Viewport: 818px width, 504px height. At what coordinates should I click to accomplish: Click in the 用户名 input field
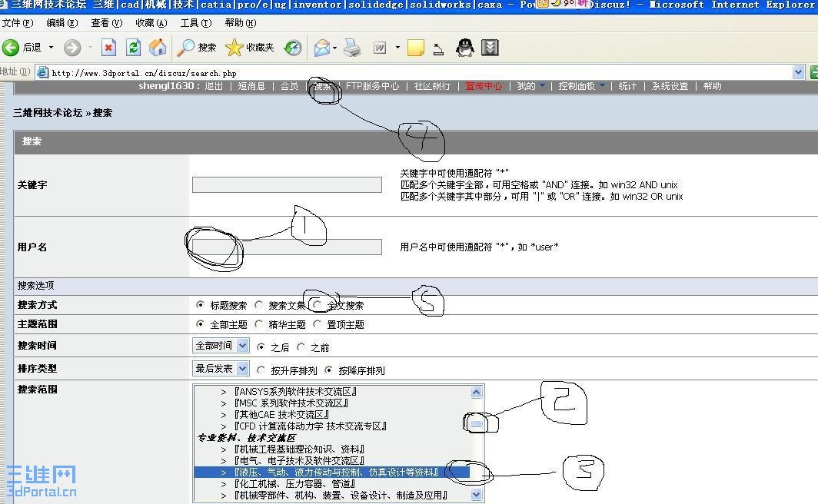coord(287,247)
